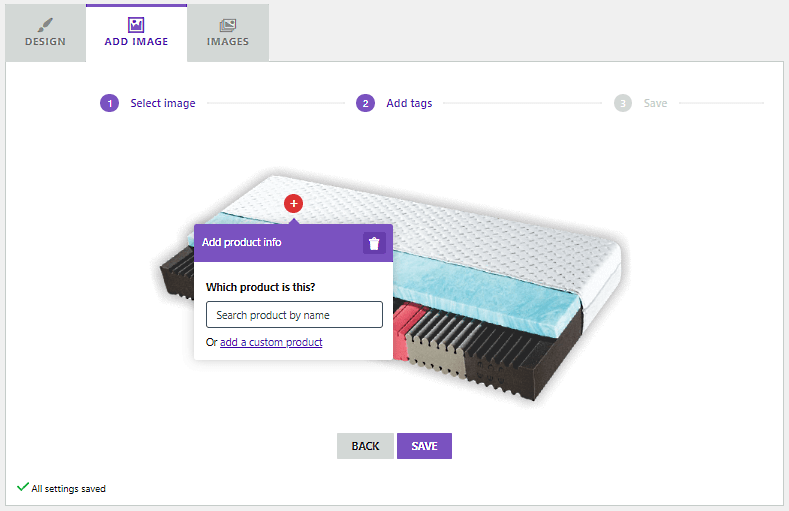Click the red plus tag marker
The width and height of the screenshot is (789, 511).
tap(293, 204)
